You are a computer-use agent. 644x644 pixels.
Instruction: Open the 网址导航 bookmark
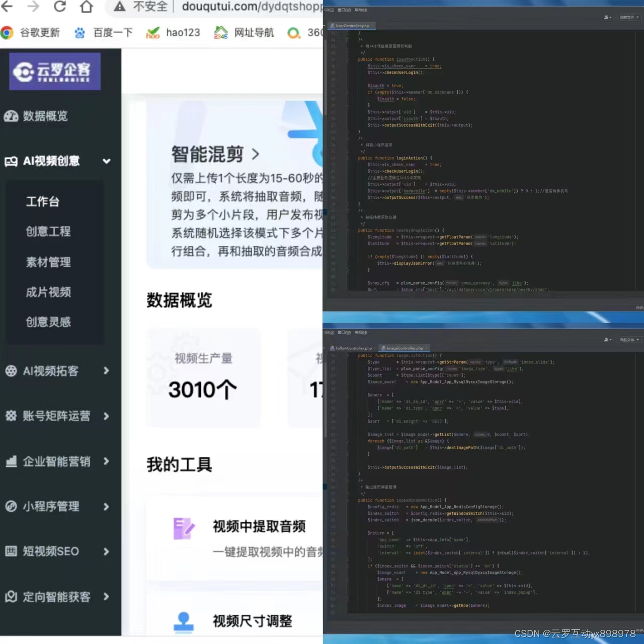(x=244, y=33)
